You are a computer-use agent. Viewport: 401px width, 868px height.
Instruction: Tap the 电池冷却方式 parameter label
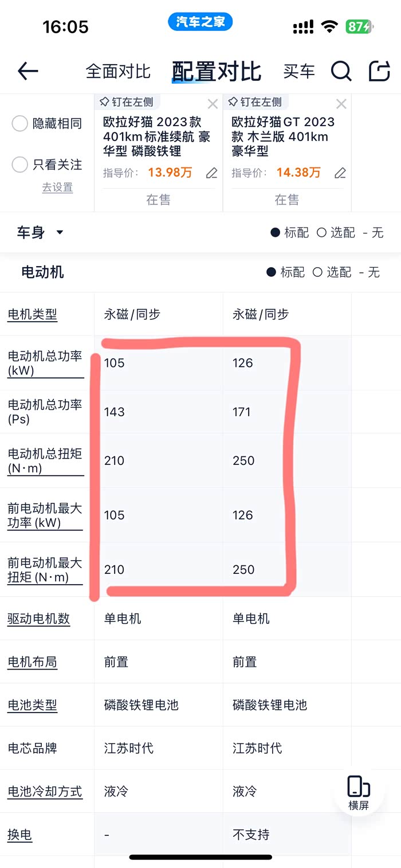[45, 792]
